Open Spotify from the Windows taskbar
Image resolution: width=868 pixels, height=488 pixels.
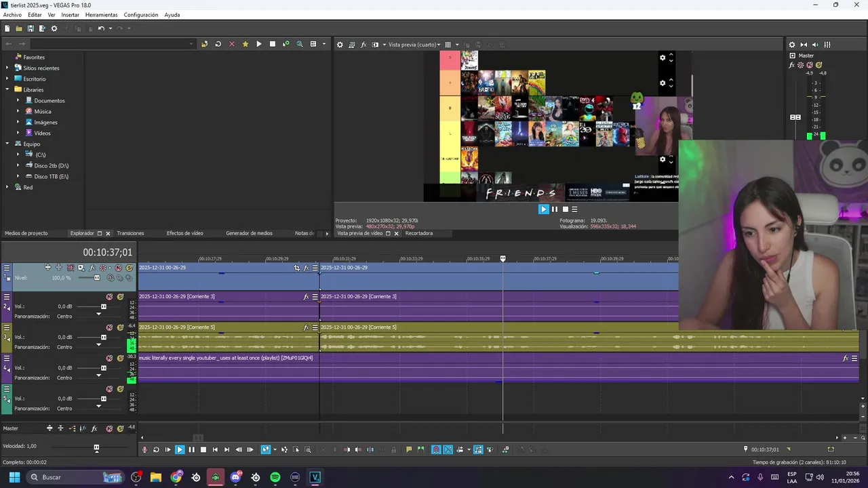pos(275,477)
